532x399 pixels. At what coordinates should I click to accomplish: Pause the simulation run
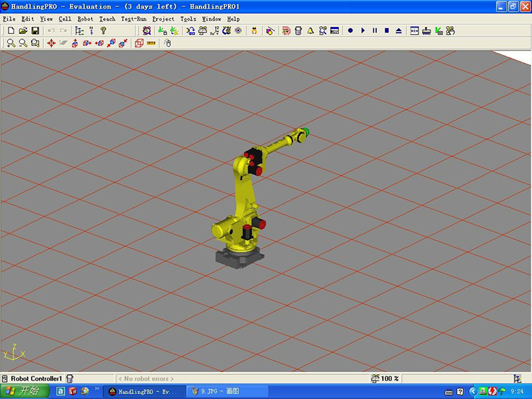click(x=375, y=30)
